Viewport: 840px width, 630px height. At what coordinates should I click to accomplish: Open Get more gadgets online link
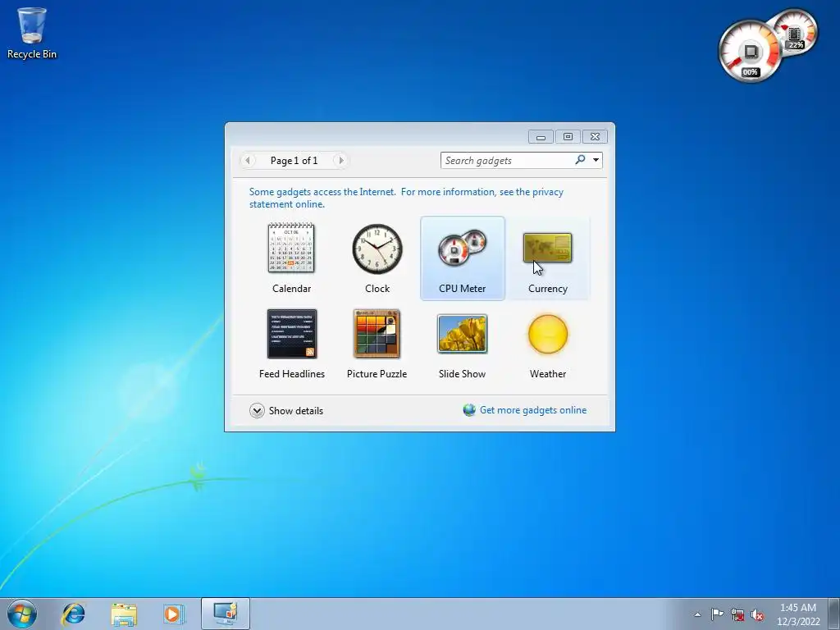pos(533,410)
